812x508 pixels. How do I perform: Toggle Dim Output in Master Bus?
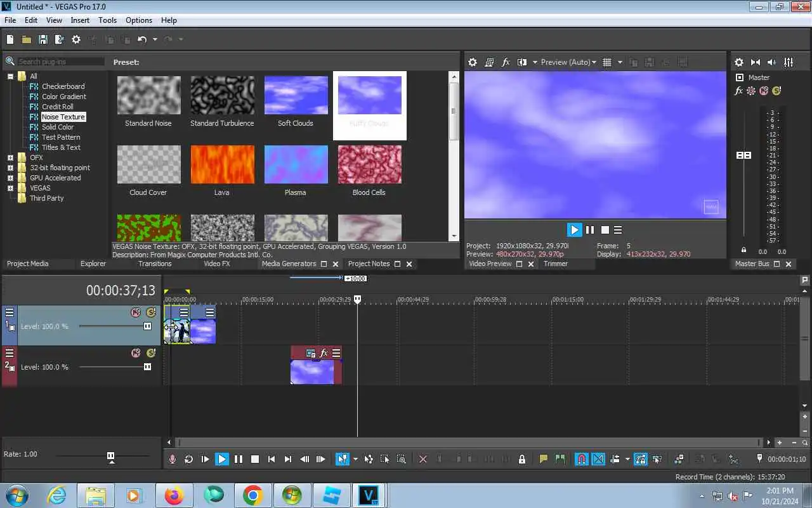click(771, 62)
